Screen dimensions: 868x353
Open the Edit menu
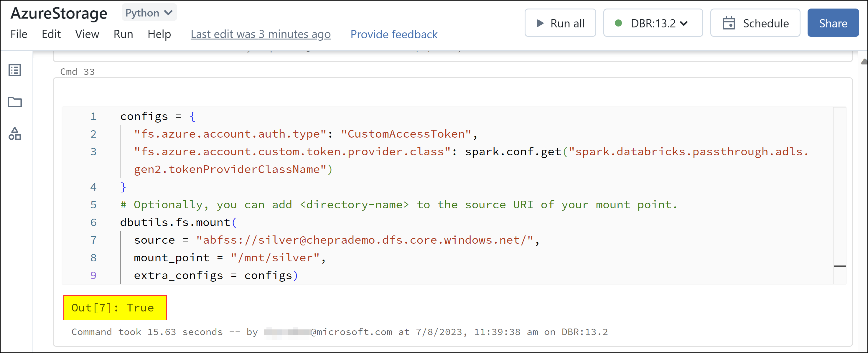(x=51, y=34)
